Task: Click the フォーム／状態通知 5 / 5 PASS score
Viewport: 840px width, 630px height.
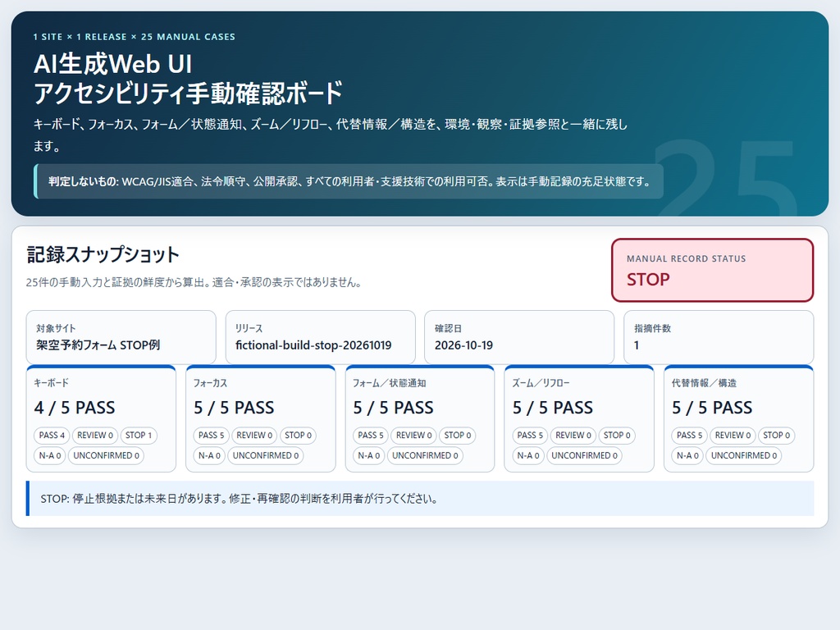Action: 393,408
